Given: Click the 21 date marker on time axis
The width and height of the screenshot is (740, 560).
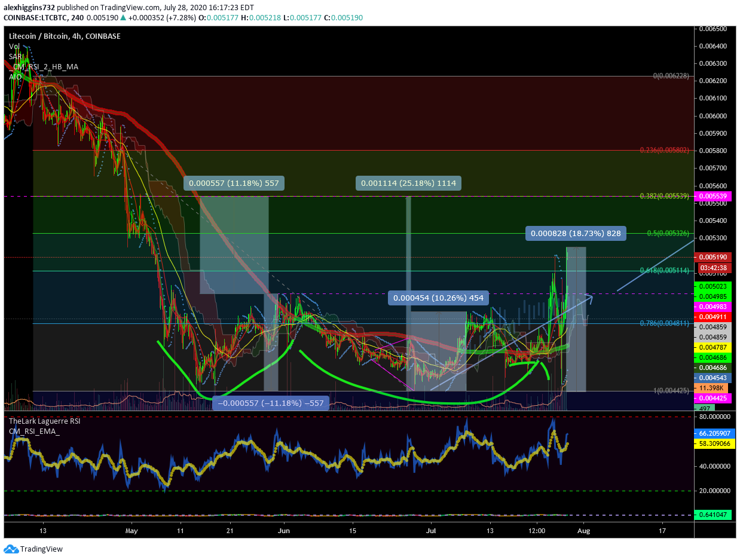Looking at the screenshot, I should click(230, 530).
